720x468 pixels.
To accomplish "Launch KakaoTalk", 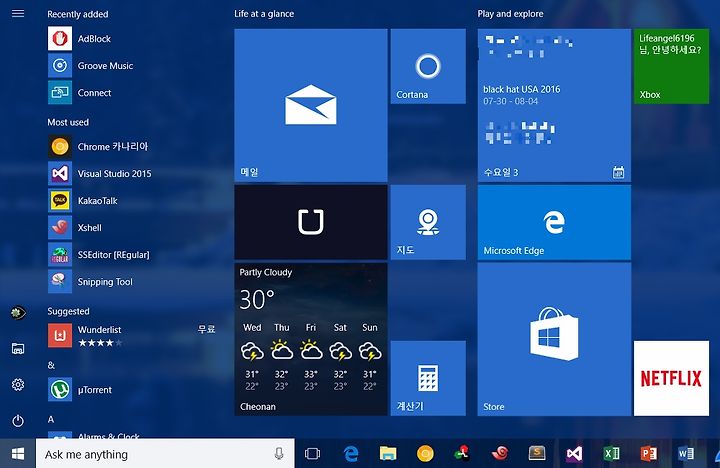I will tap(131, 201).
